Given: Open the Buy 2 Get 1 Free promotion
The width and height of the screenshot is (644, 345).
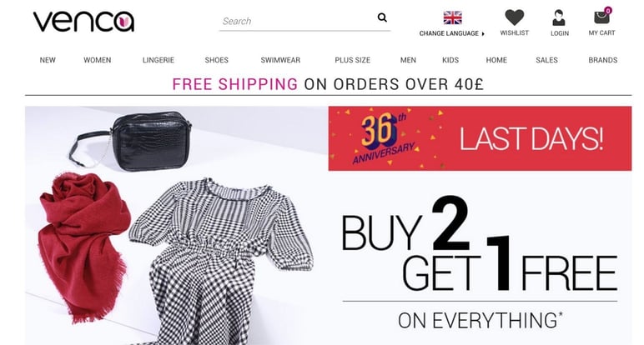Looking at the screenshot, I should (480, 244).
